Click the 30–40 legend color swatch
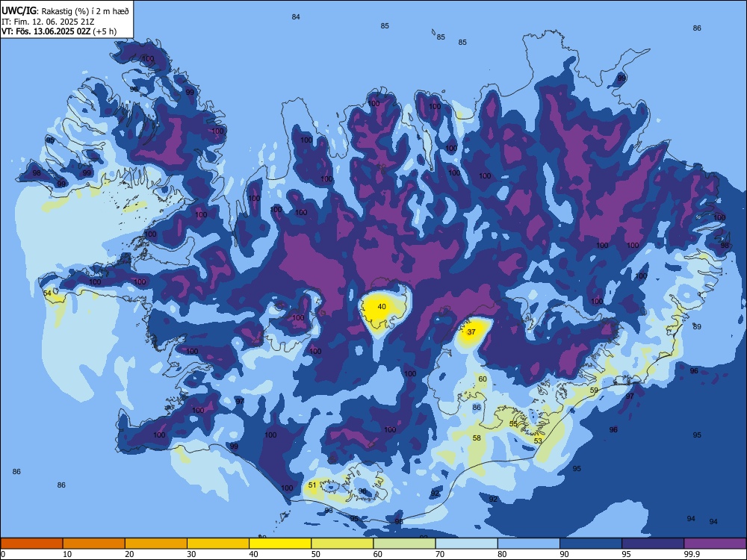 coord(218,544)
